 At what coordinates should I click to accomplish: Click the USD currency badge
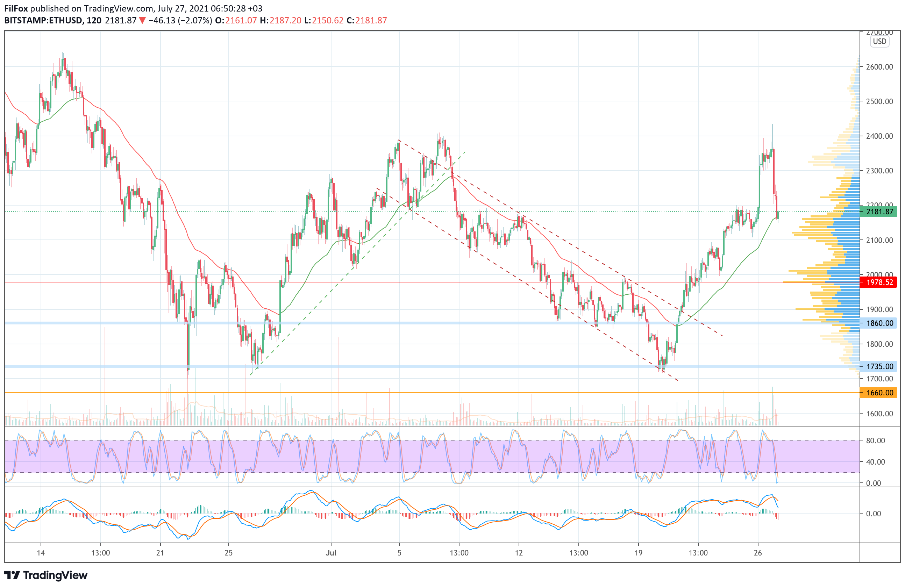[879, 42]
